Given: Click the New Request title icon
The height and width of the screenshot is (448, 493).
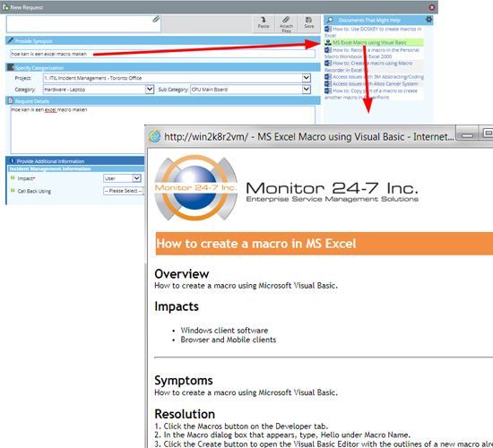Looking at the screenshot, I should (5, 6).
